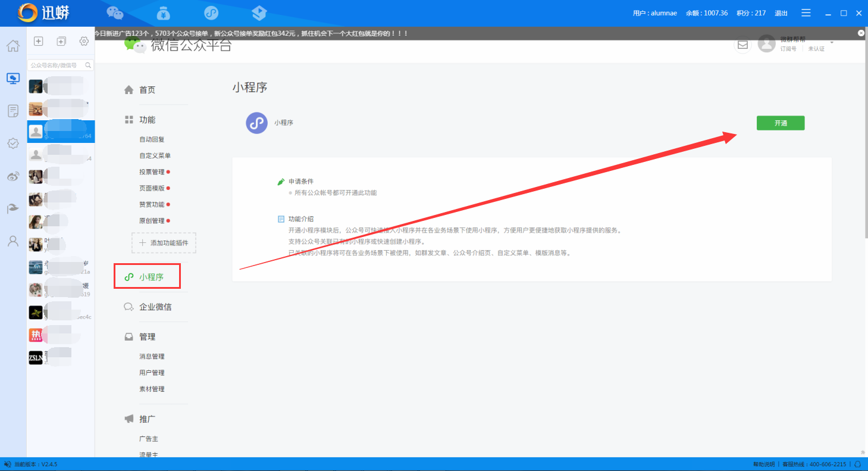Open 赞赏功能 menu item

(x=152, y=204)
